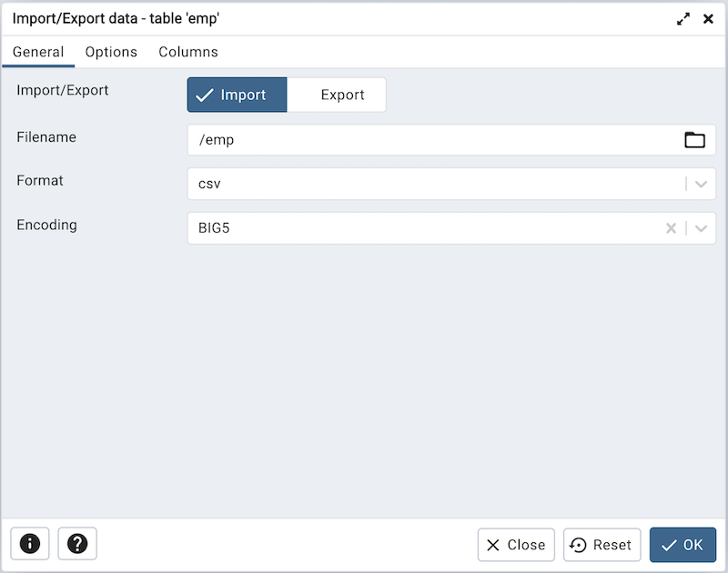Click the X icon on the Close button
This screenshot has height=573, width=728.
[x=496, y=544]
